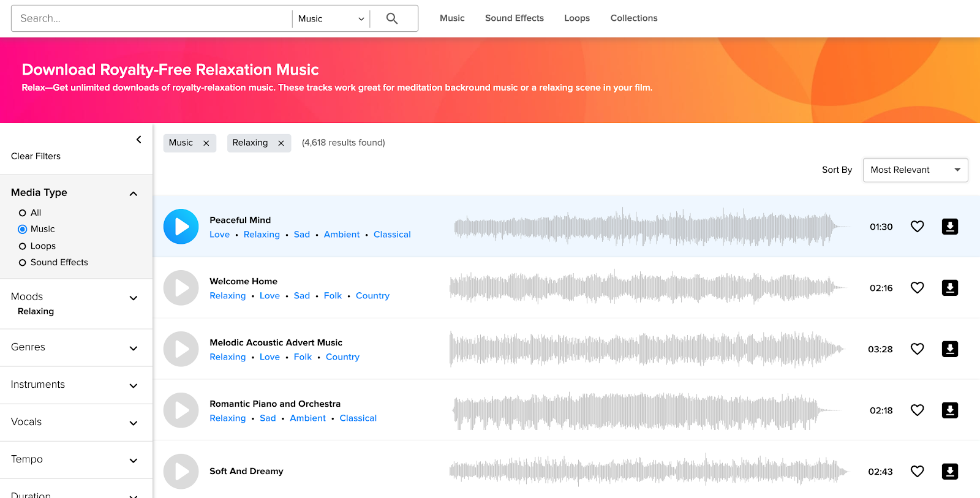Image resolution: width=980 pixels, height=498 pixels.
Task: Favorite Melodic Acoustic Advert Music
Action: [x=917, y=349]
